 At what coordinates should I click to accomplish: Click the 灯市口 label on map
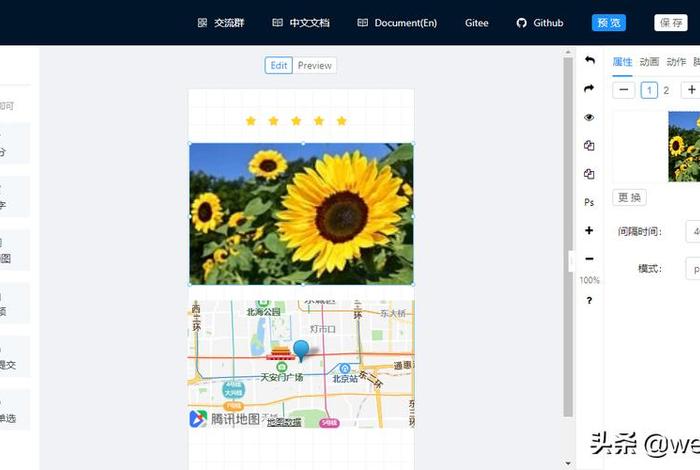pos(323,329)
